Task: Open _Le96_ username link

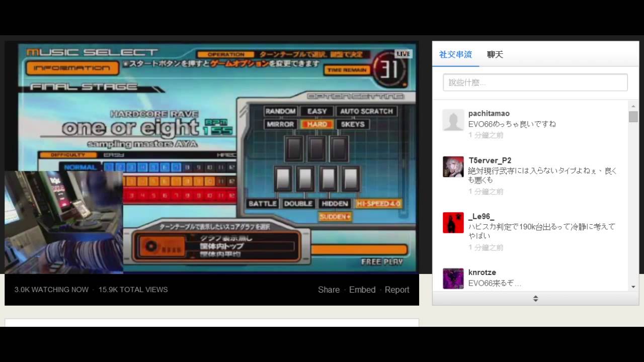Action: (x=481, y=216)
